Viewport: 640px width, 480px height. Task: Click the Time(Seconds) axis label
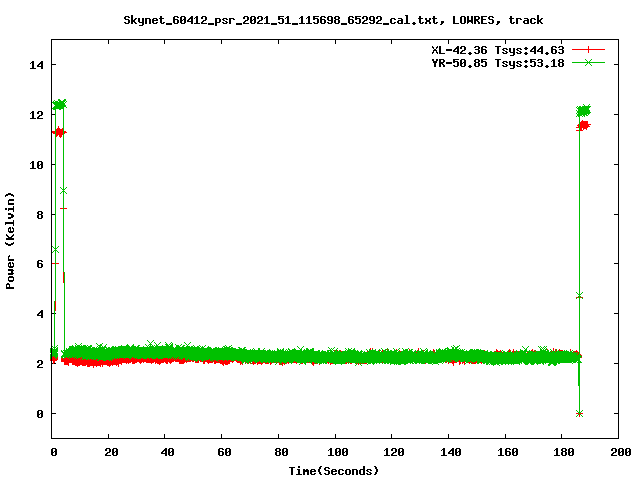[x=334, y=471]
